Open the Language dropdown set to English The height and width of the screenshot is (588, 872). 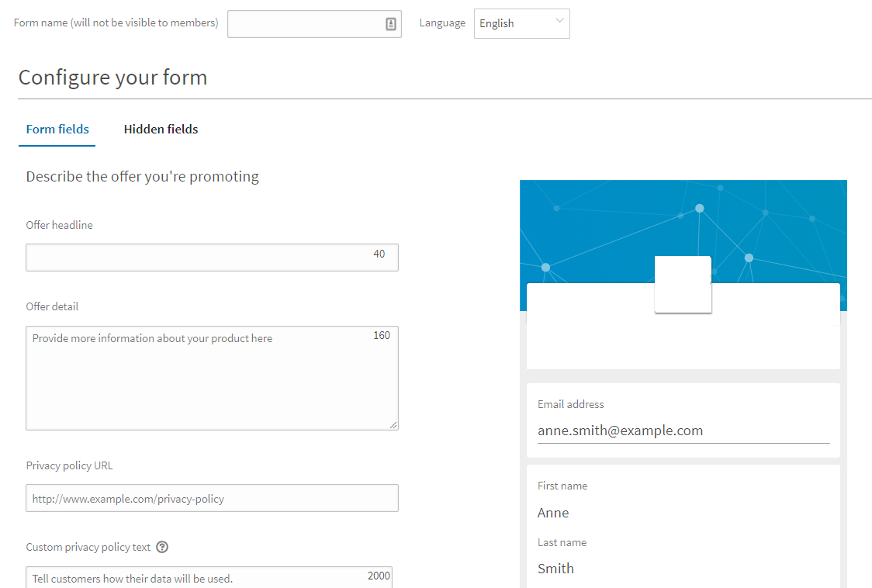(521, 23)
